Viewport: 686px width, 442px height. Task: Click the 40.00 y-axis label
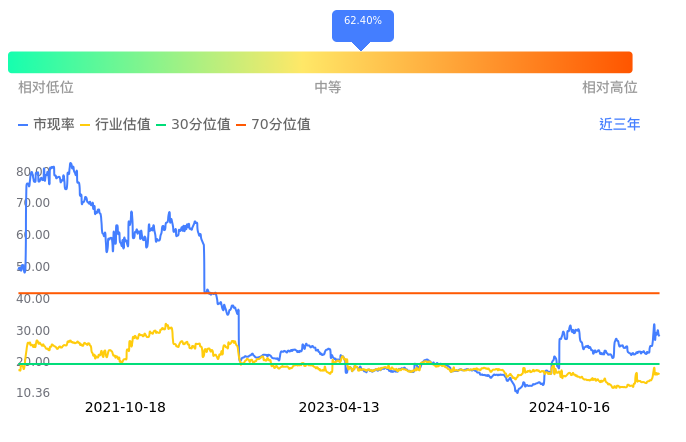(33, 299)
